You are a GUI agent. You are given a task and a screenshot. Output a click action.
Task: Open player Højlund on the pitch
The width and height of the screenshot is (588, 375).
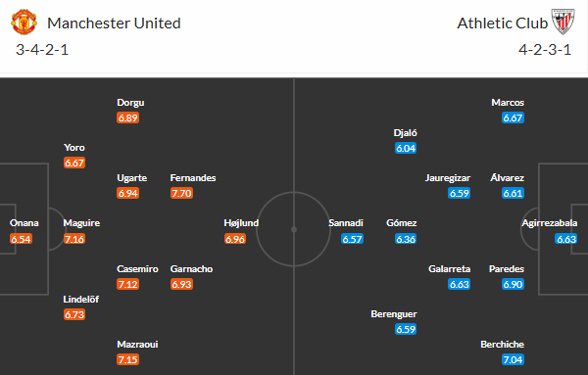241,223
